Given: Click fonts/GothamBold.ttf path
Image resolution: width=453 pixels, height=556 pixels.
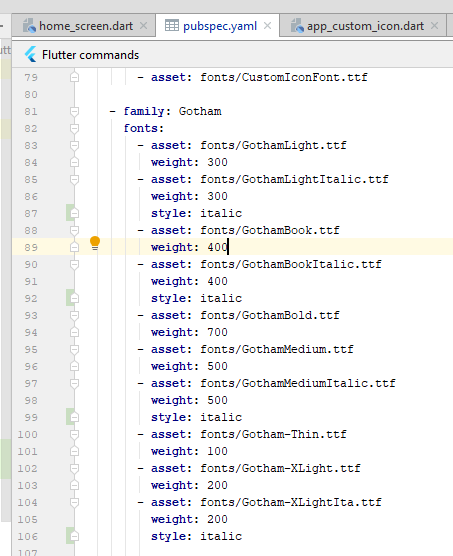Looking at the screenshot, I should click(x=270, y=315).
